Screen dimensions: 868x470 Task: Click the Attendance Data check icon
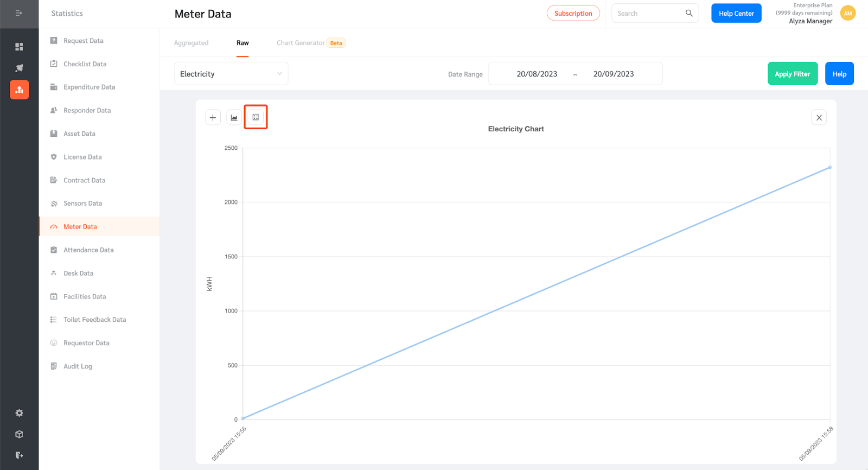click(54, 250)
